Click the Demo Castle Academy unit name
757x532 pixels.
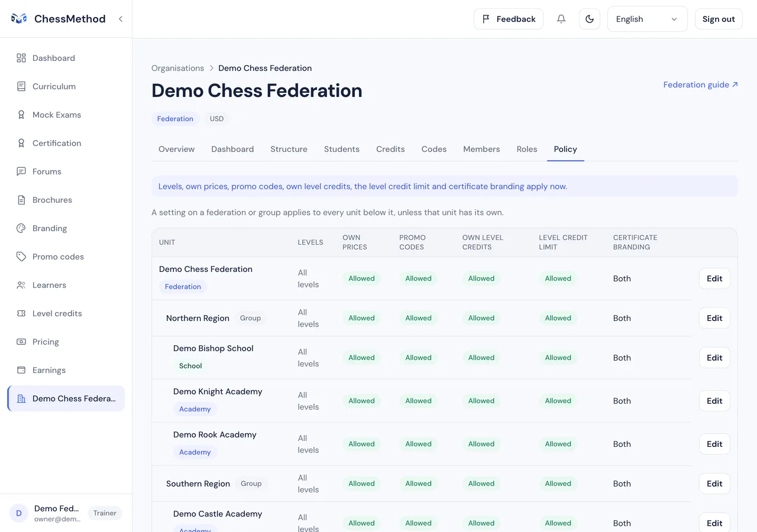tap(218, 514)
